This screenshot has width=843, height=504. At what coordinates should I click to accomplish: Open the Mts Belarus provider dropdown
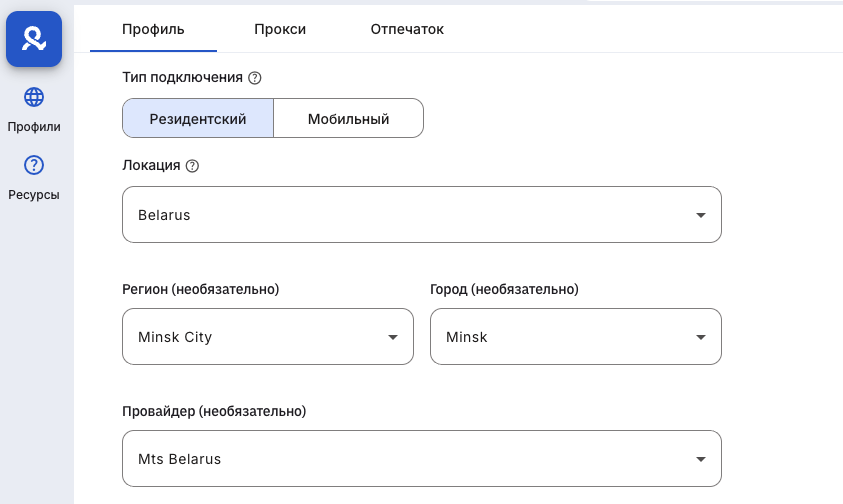coord(422,459)
